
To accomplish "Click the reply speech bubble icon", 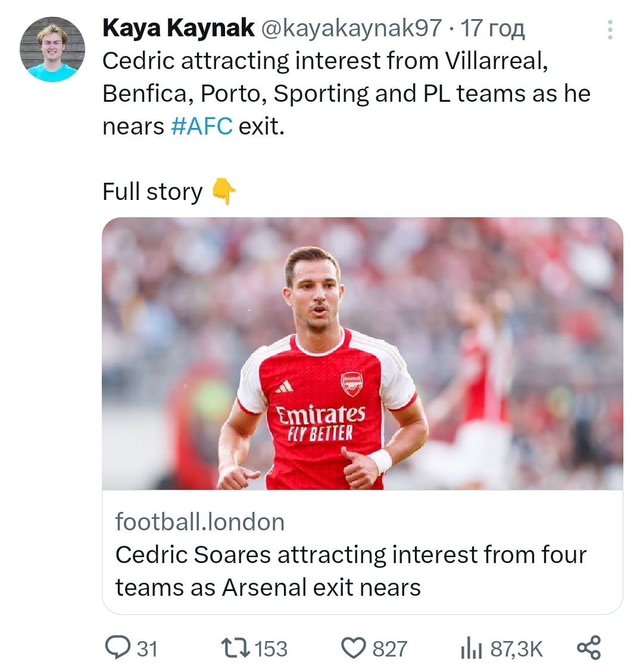I will pos(118,648).
